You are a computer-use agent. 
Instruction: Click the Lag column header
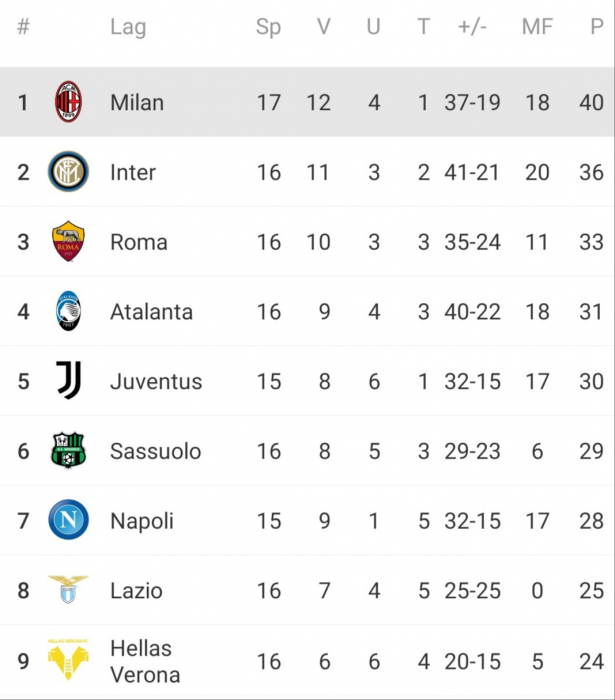click(128, 28)
